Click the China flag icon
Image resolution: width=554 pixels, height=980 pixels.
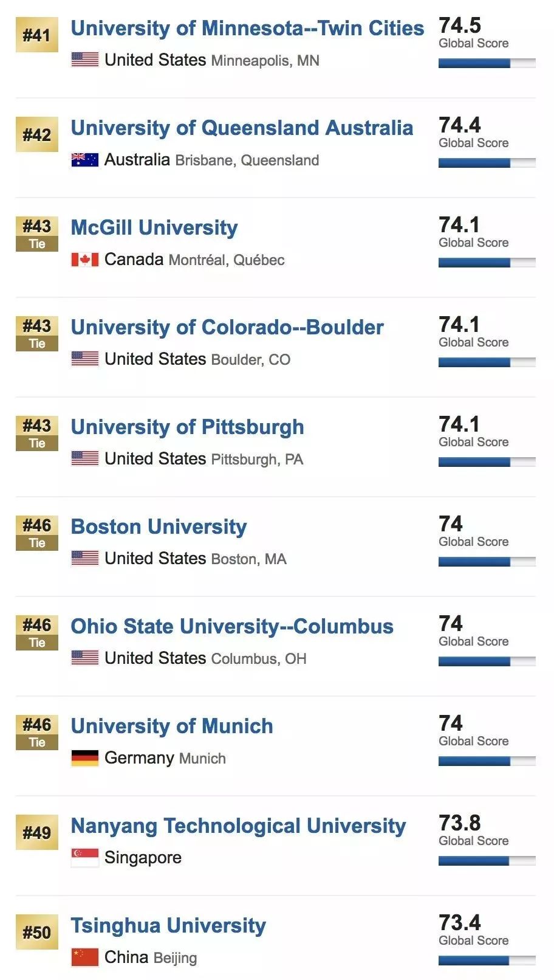85,958
